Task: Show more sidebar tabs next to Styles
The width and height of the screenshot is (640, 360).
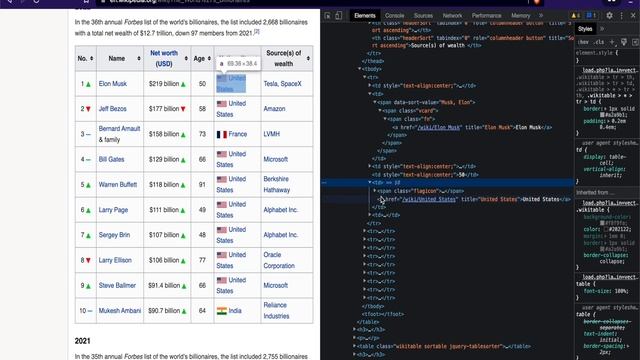Action: 602,29
